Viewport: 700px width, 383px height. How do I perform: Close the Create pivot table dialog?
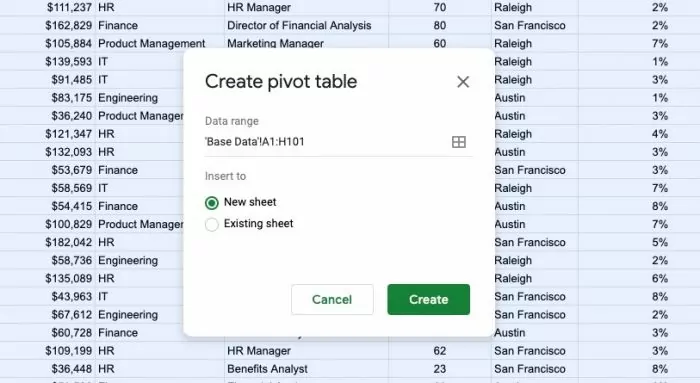[x=463, y=82]
